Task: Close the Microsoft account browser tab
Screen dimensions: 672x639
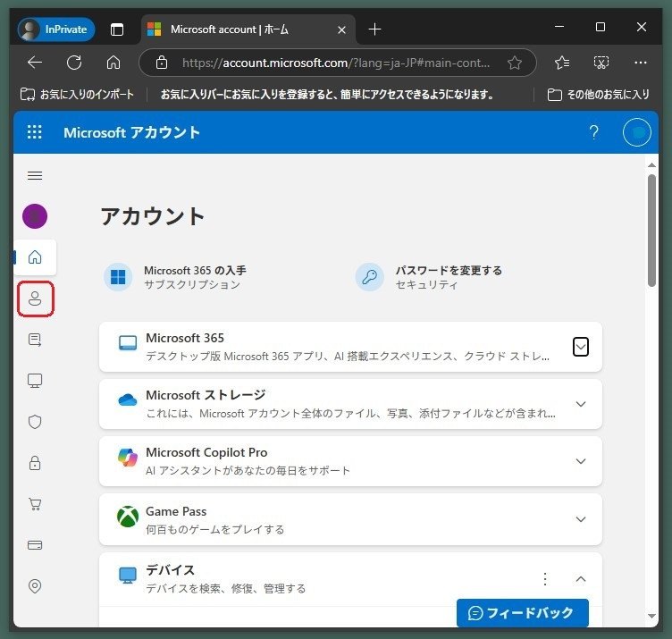Action: click(341, 29)
